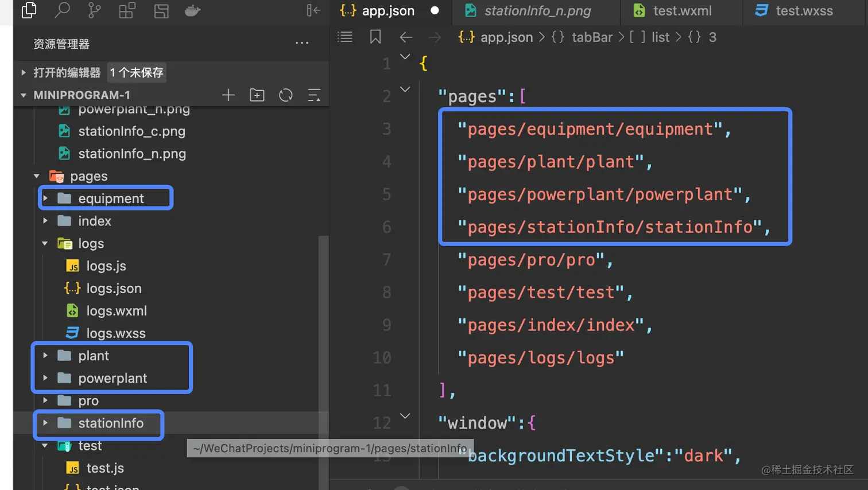Screen dimensions: 868x490
Task: Fold the pages array at line 2
Action: click(x=405, y=89)
